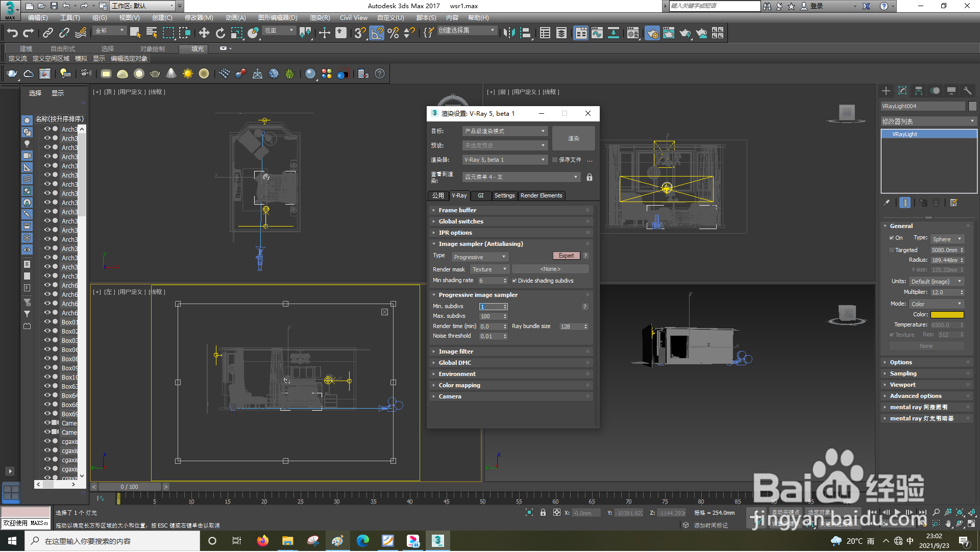This screenshot has height=552, width=980.
Task: Activate the Select and Scale tool
Action: coord(236,33)
